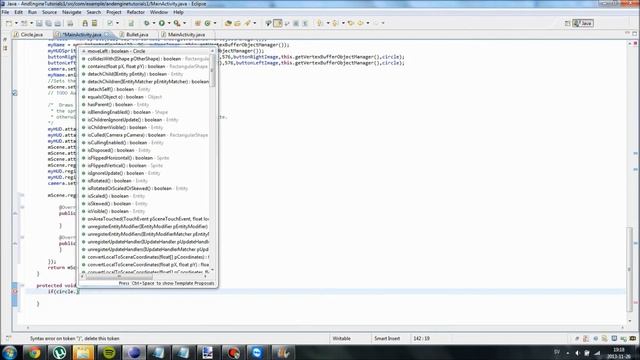Click the proposal list horizontal scrollbar
This screenshot has width=640, height=360.
click(x=119, y=276)
